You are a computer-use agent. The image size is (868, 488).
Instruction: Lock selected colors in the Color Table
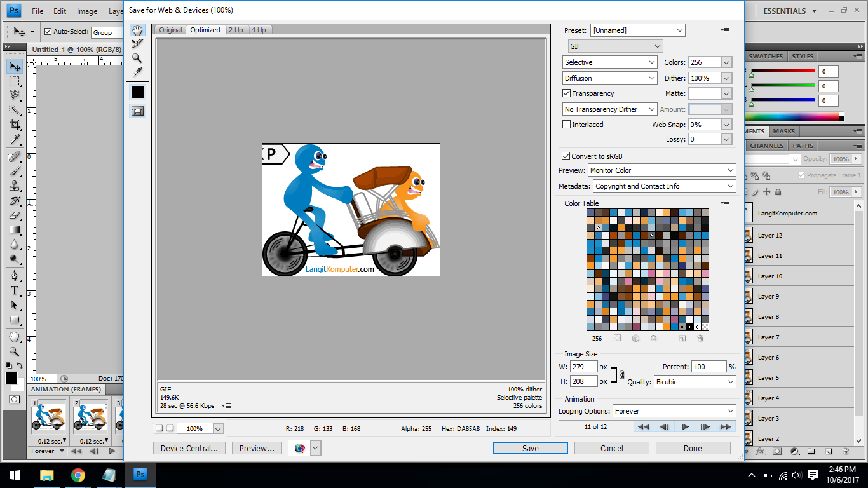[653, 337]
